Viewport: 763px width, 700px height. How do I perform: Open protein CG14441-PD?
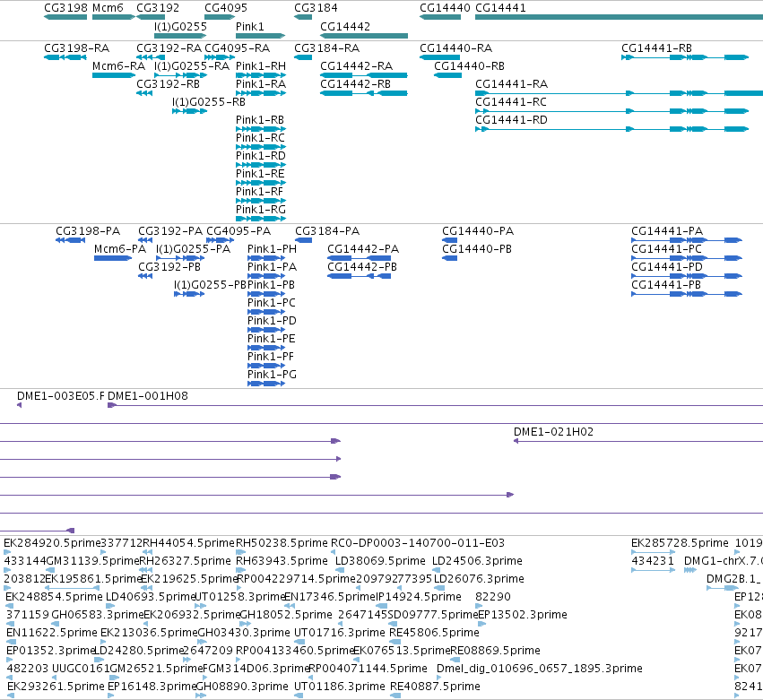click(x=667, y=266)
